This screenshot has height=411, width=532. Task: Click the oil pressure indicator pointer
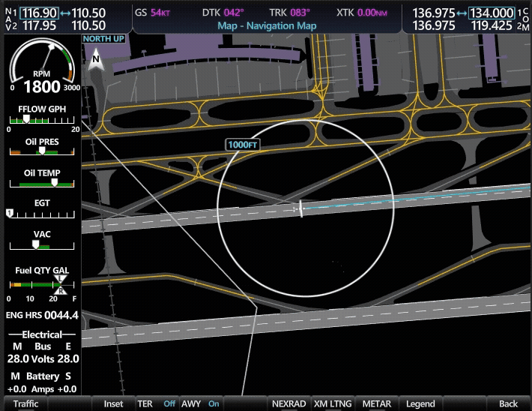tap(42, 151)
